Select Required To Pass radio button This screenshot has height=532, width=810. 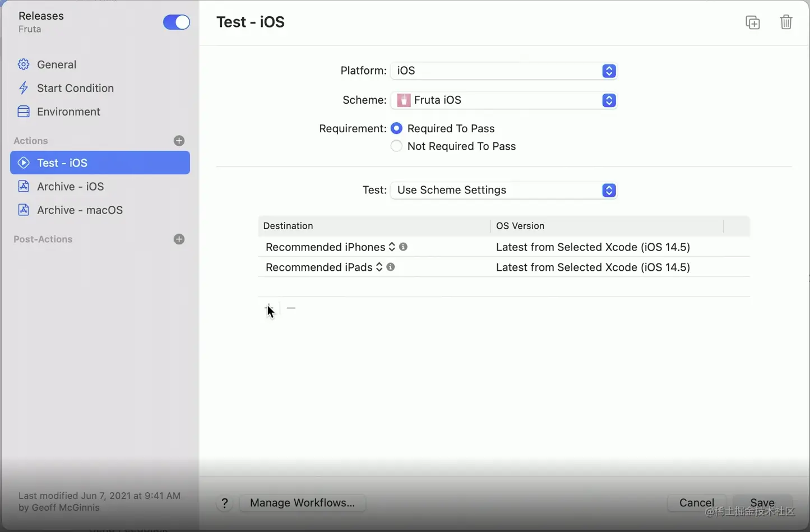(x=396, y=128)
